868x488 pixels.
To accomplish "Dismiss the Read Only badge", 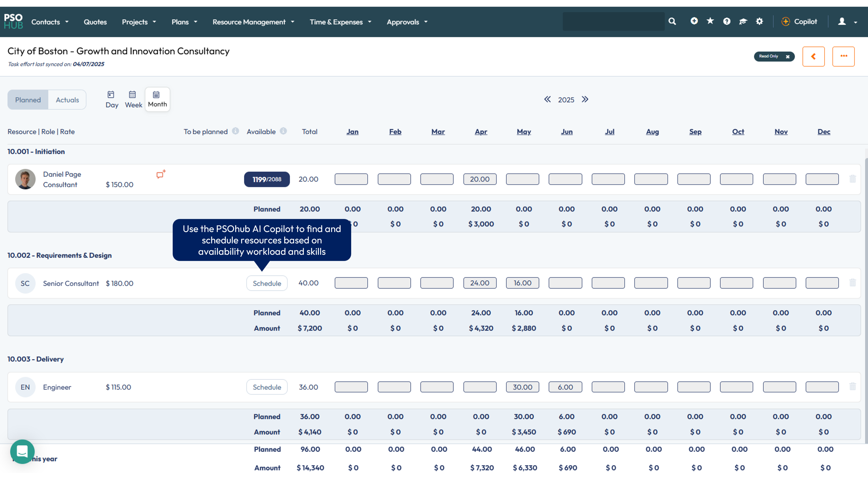I will tap(788, 57).
